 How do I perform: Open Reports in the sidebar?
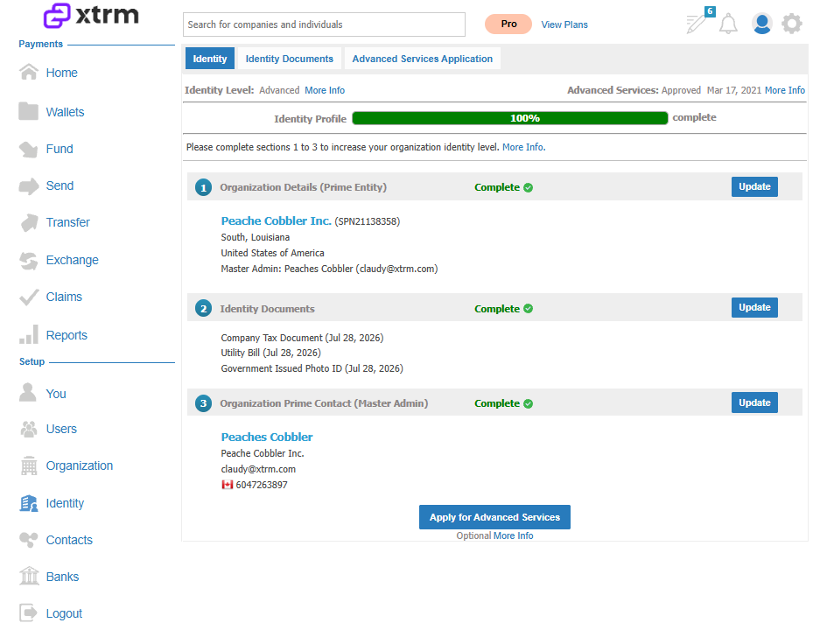[x=67, y=335]
